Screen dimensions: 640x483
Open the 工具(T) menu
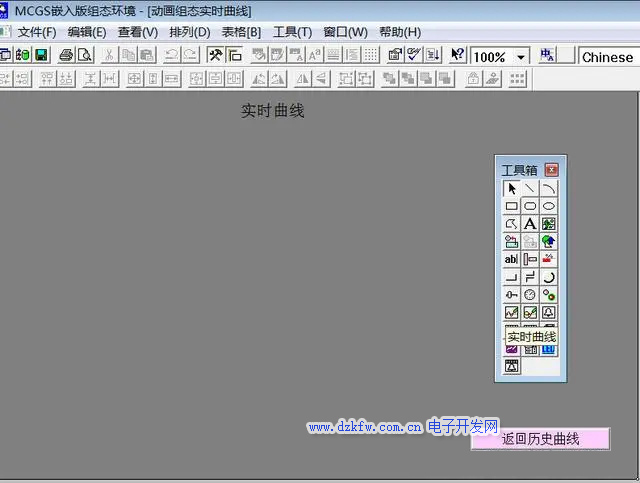(x=292, y=32)
